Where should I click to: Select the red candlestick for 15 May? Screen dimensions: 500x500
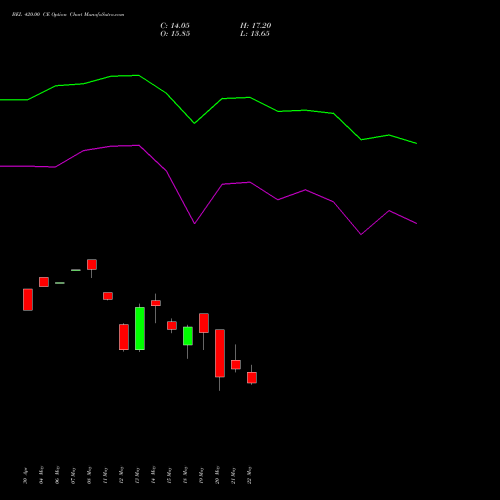click(x=172, y=325)
